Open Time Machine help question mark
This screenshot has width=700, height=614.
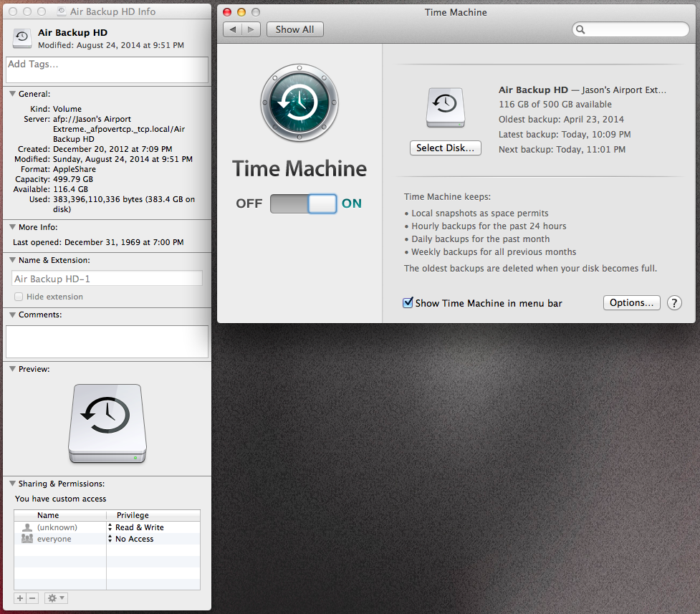tap(674, 303)
